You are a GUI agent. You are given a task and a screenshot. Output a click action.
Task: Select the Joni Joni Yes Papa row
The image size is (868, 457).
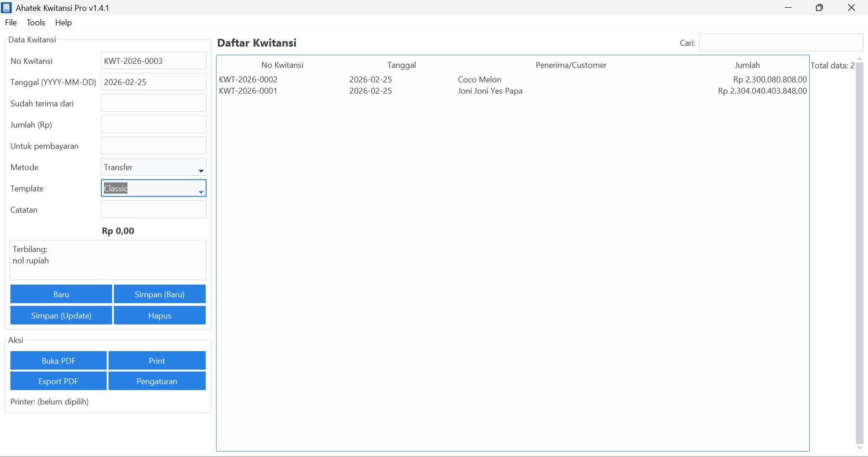pos(490,91)
